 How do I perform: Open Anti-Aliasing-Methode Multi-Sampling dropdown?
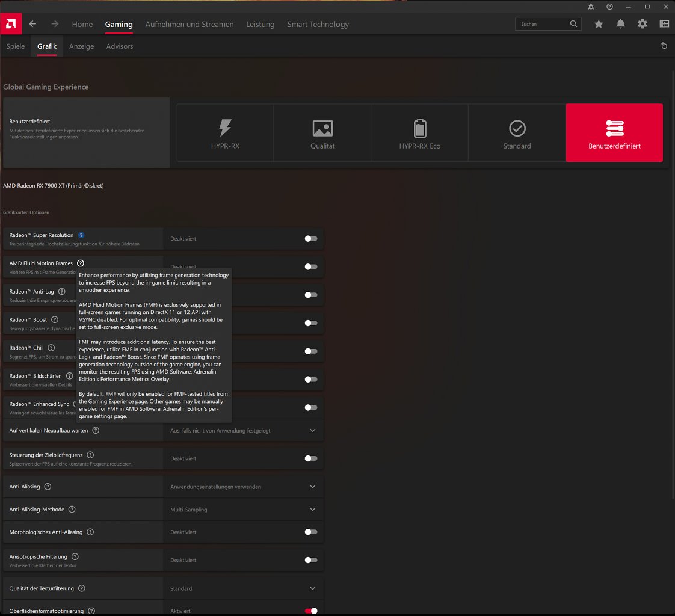pos(244,510)
